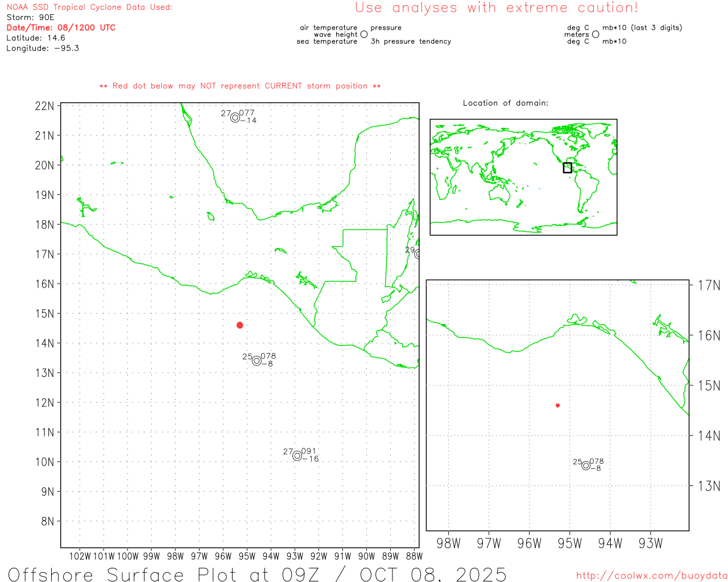
Task: Select the buoy circle labeled 27 091 -16
Action: click(297, 456)
